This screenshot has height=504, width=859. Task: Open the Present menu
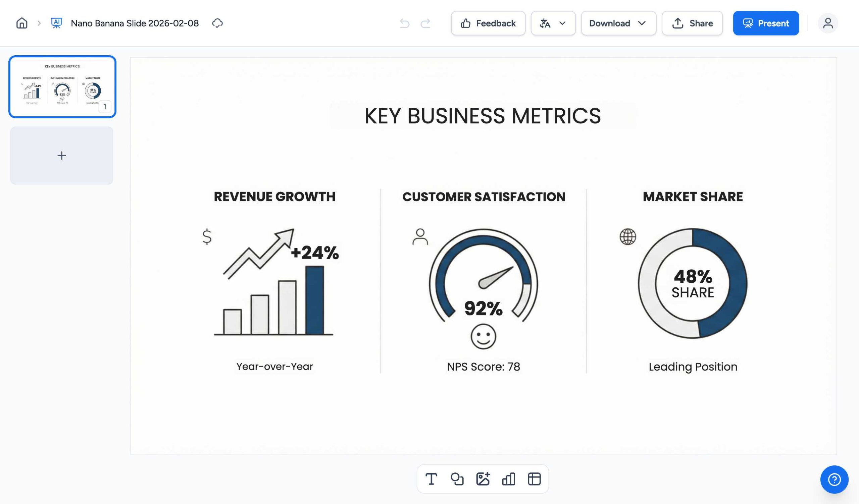[766, 23]
